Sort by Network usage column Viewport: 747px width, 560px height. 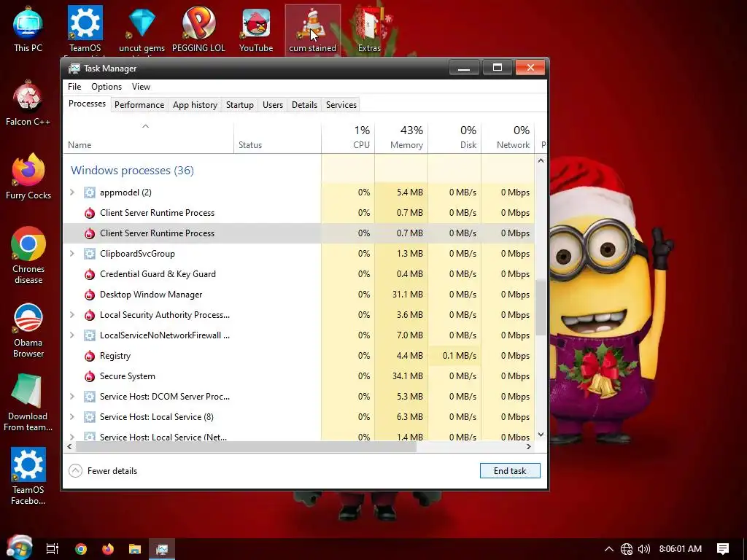point(508,138)
